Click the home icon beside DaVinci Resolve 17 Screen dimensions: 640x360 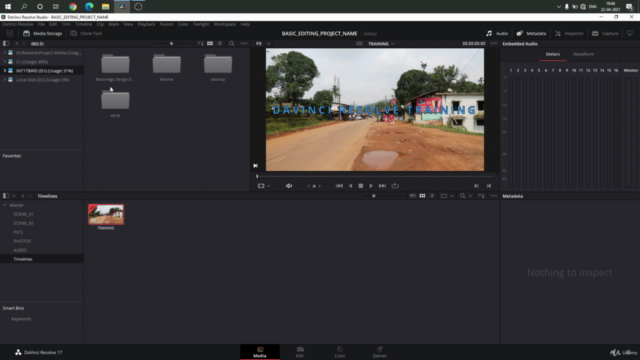[18, 352]
